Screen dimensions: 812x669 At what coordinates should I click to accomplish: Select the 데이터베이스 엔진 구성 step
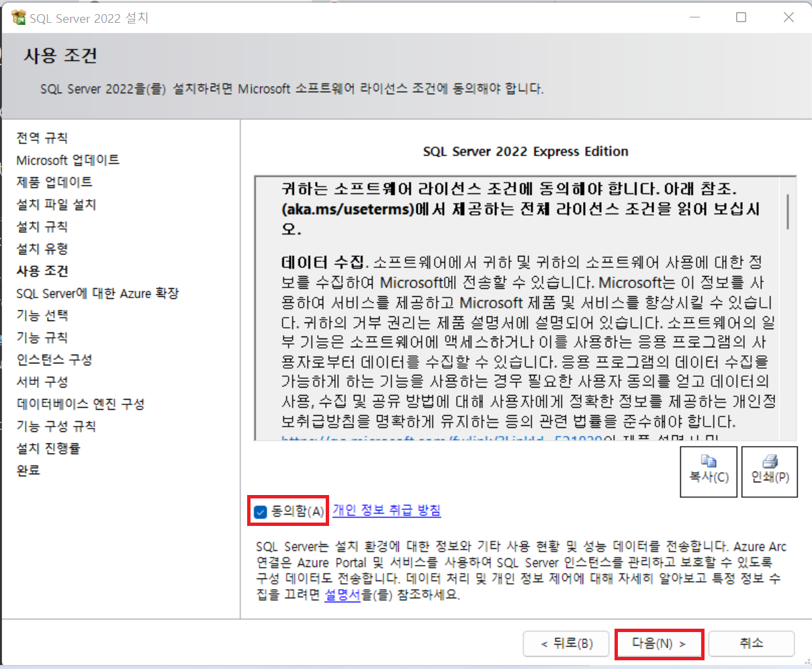pos(81,404)
